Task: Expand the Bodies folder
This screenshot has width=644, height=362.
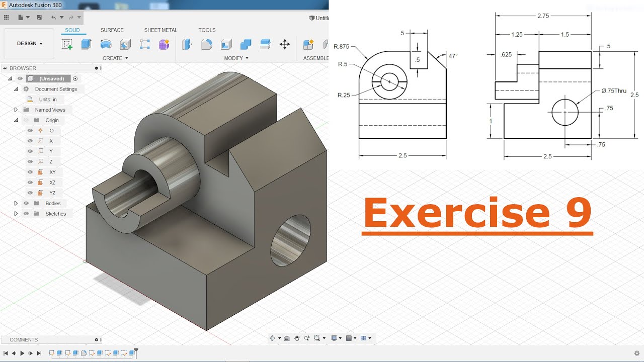Action: pyautogui.click(x=16, y=203)
